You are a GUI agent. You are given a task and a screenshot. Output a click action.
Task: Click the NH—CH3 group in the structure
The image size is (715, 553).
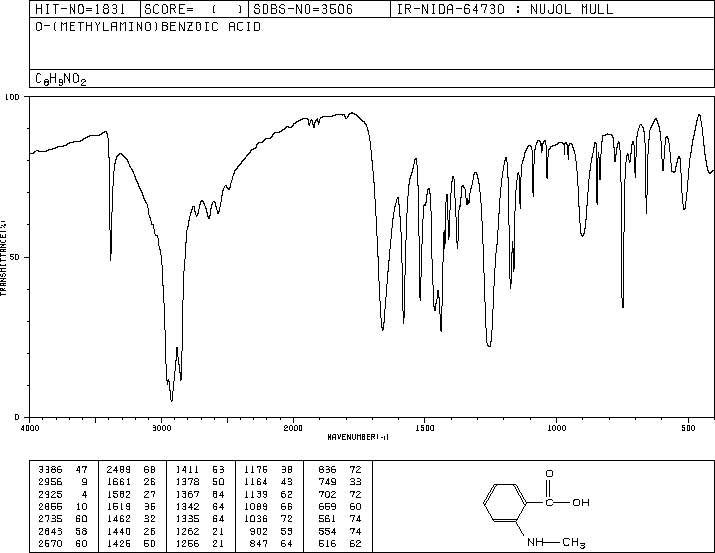(556, 543)
